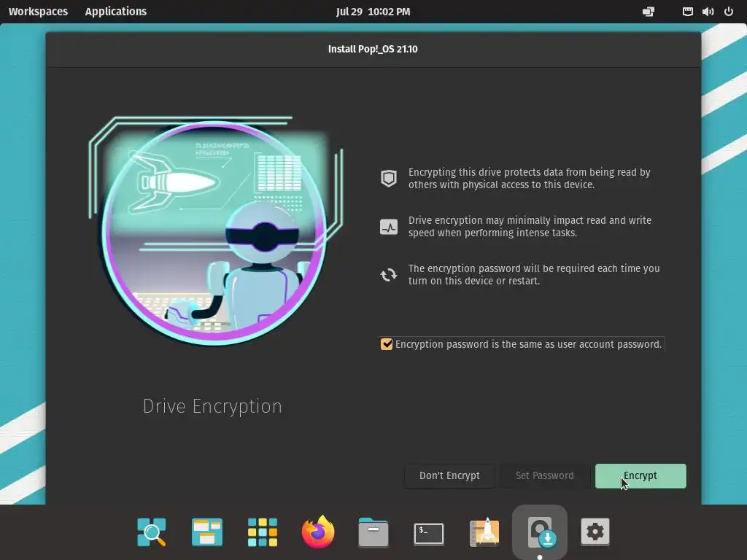Open Pop!_Shop rocket icon in dock
The image size is (747, 560).
(x=484, y=532)
